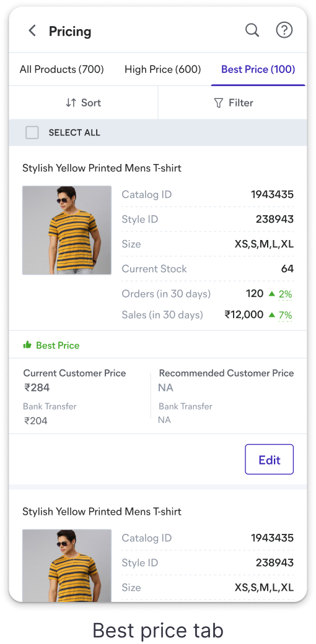316x644 pixels.
Task: Click the SELECT ALL label
Action: (x=74, y=132)
